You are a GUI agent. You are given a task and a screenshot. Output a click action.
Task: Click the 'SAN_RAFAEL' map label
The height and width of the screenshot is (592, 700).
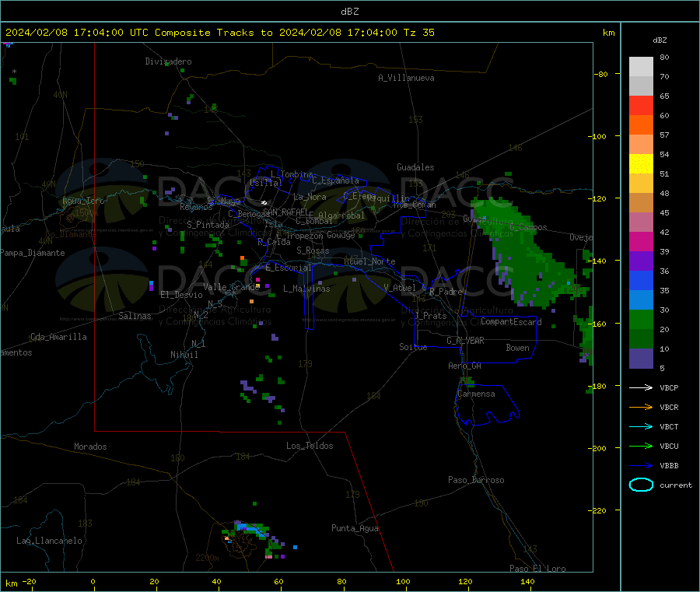point(285,212)
